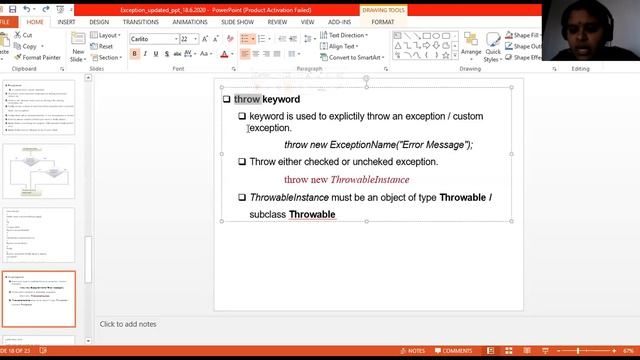Select the oval shape in shapes gallery

(x=436, y=36)
